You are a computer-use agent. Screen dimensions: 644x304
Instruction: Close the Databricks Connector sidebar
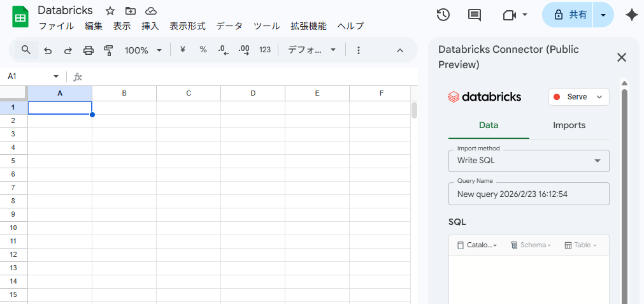point(622,57)
